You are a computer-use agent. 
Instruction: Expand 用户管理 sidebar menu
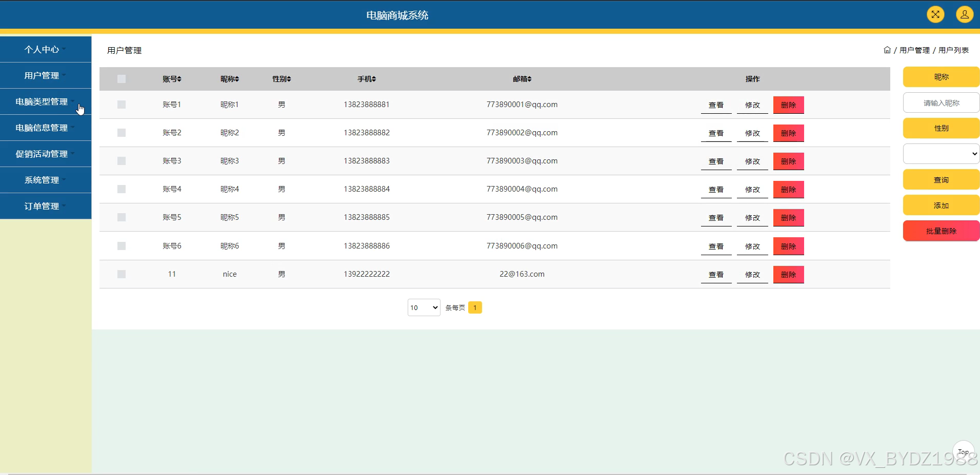coord(46,75)
